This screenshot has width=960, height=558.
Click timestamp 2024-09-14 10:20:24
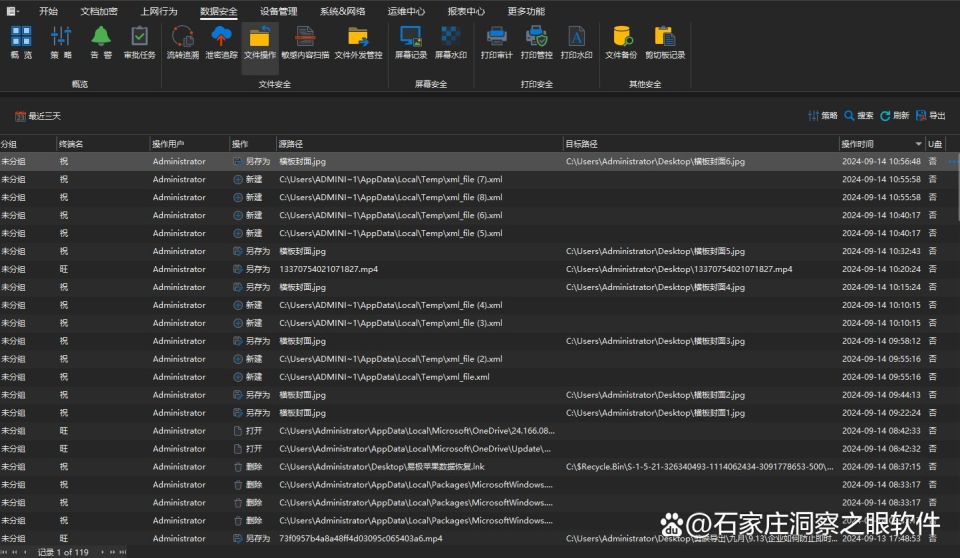tap(881, 269)
